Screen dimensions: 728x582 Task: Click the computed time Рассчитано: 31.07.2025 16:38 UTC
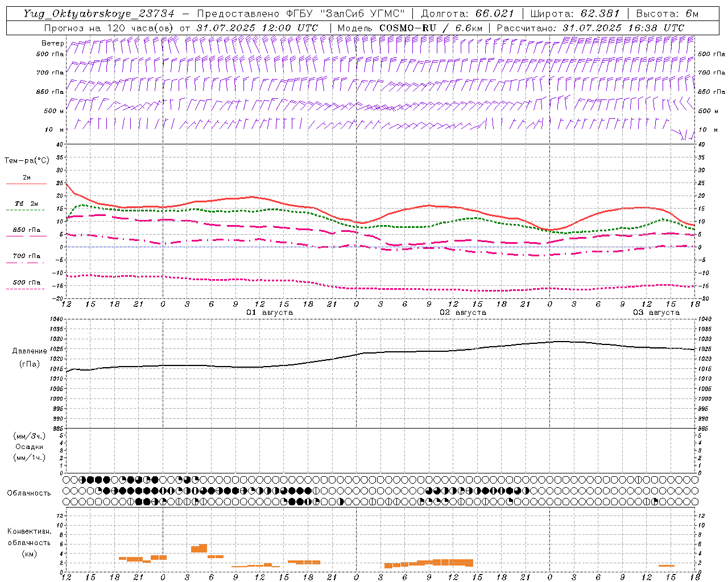(590, 28)
